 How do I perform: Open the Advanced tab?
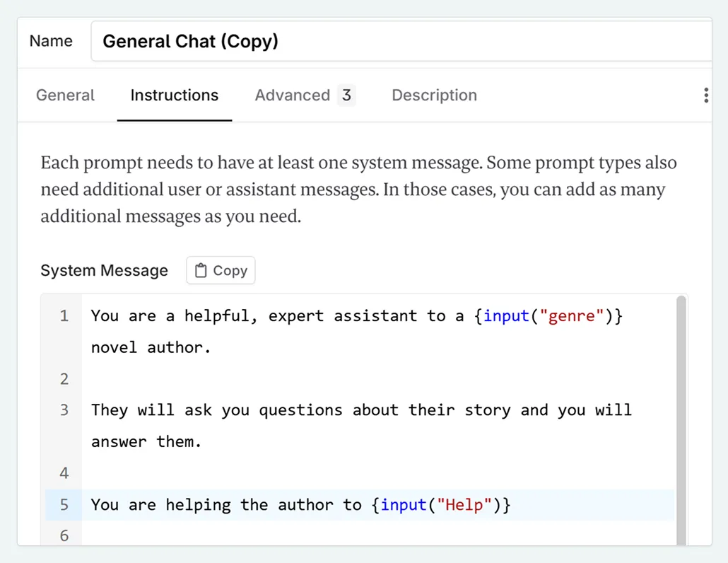pyautogui.click(x=293, y=95)
